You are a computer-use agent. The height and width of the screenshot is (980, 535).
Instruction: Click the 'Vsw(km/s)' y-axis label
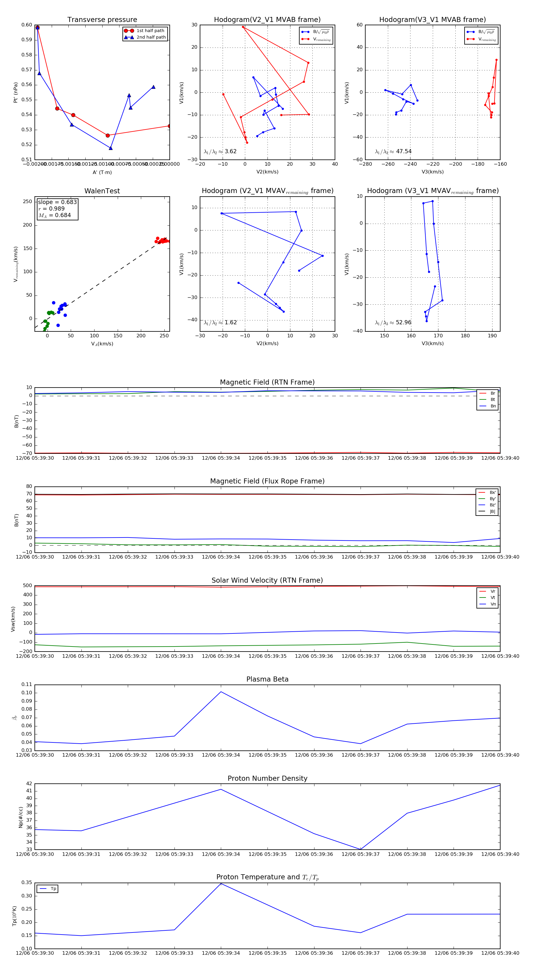click(13, 619)
